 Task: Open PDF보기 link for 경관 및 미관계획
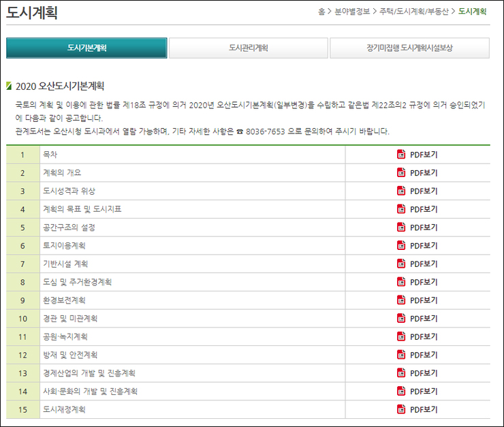pyautogui.click(x=423, y=319)
